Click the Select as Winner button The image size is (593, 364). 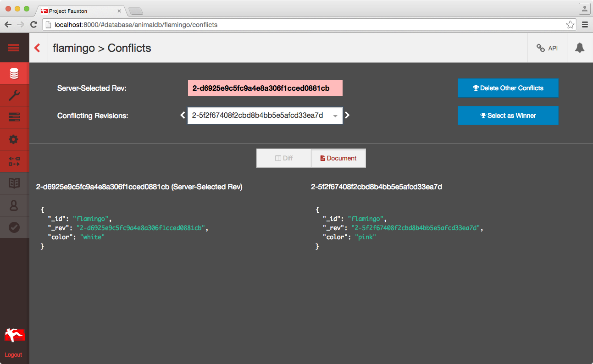point(508,116)
